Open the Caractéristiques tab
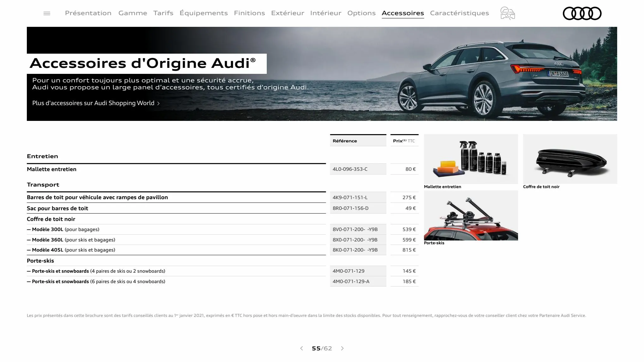The image size is (644, 362). click(459, 13)
